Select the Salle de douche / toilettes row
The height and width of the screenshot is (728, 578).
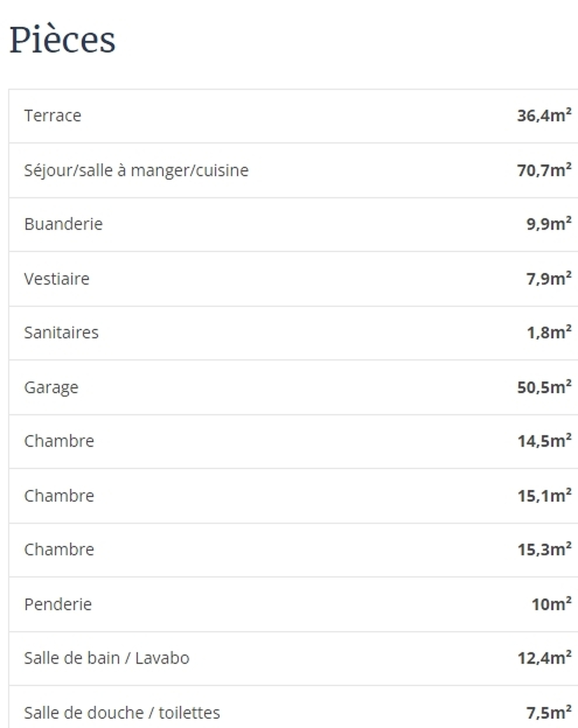[x=293, y=707]
